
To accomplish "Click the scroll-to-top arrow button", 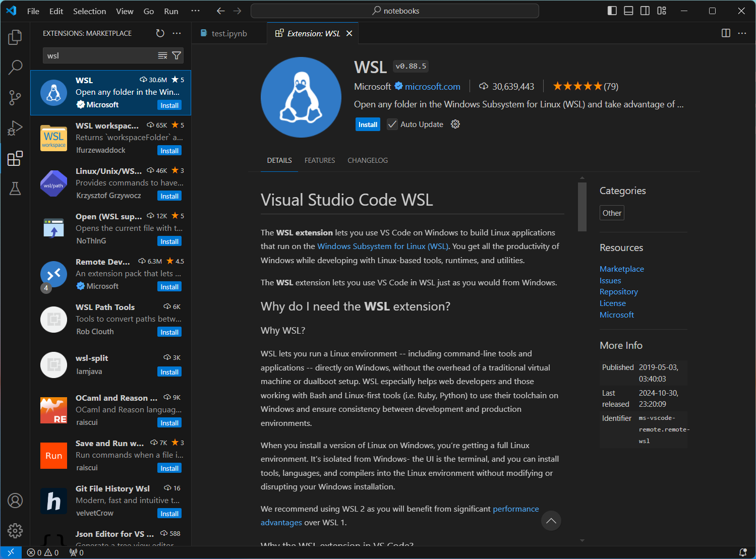I will [x=551, y=521].
